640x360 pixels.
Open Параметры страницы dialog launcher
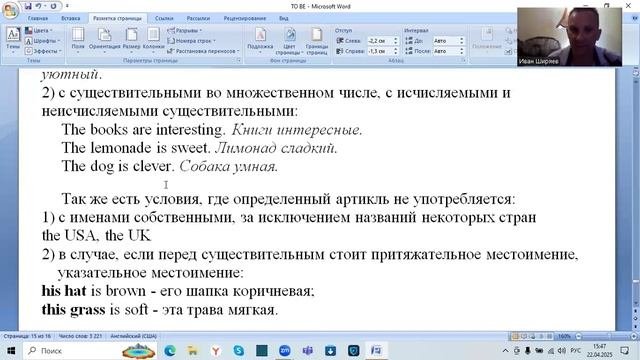238,60
